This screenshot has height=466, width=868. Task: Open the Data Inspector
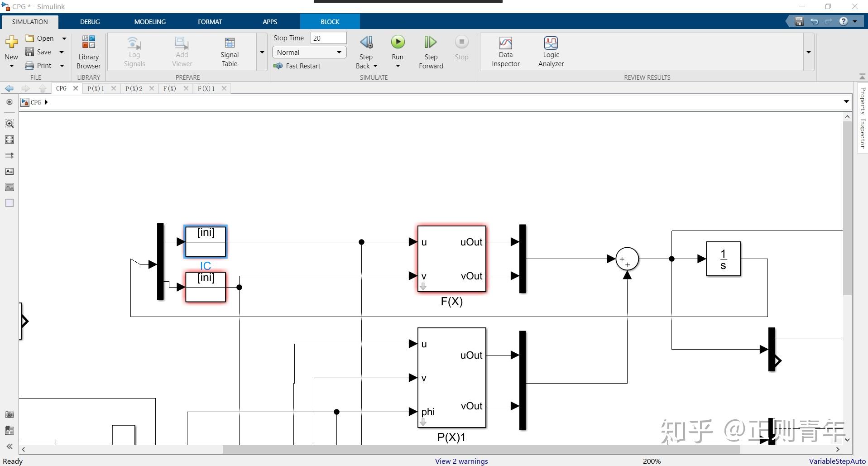pyautogui.click(x=506, y=52)
